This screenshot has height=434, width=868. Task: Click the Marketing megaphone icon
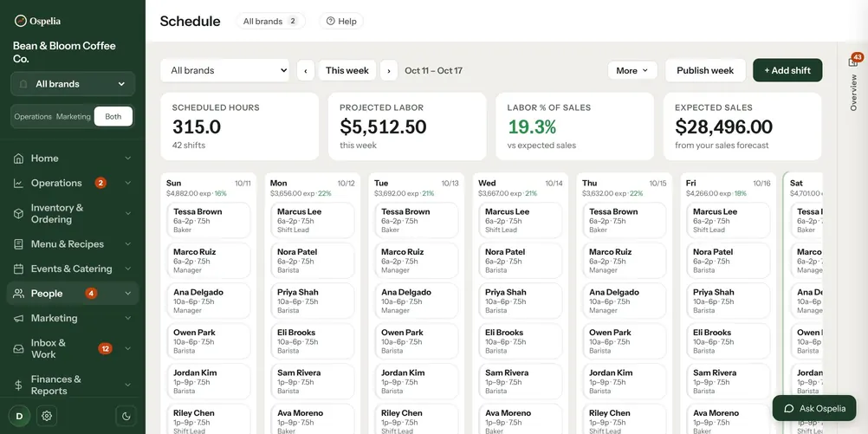pos(18,318)
